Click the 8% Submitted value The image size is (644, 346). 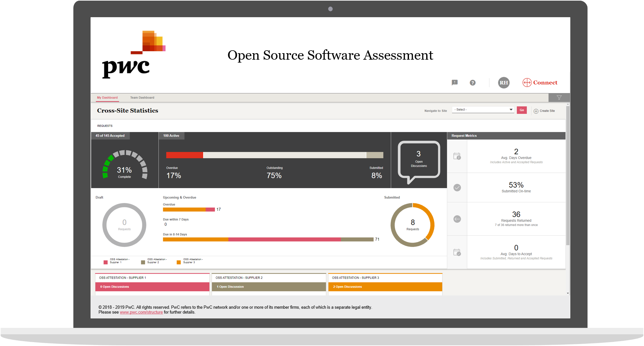coord(377,175)
